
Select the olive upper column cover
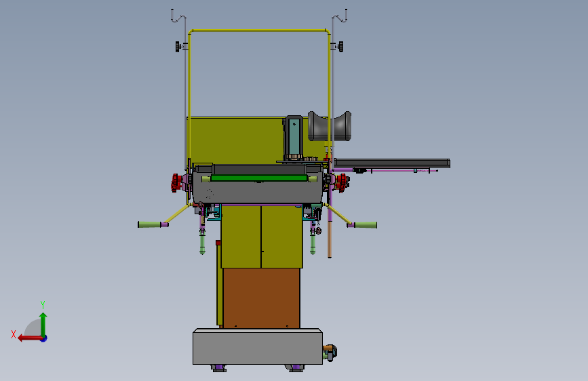pyautogui.click(x=262, y=237)
